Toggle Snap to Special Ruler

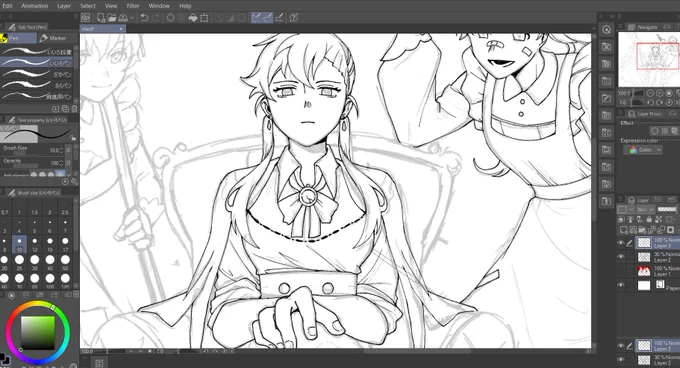pyautogui.click(x=268, y=18)
